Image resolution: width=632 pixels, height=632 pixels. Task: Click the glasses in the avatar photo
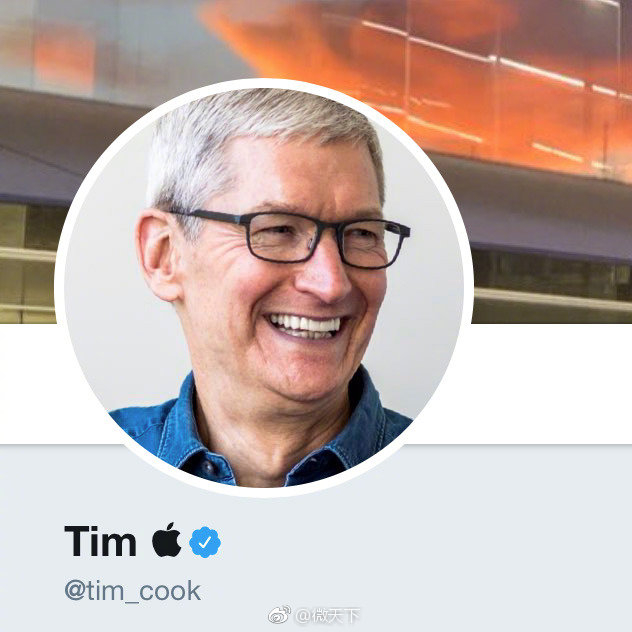point(290,238)
